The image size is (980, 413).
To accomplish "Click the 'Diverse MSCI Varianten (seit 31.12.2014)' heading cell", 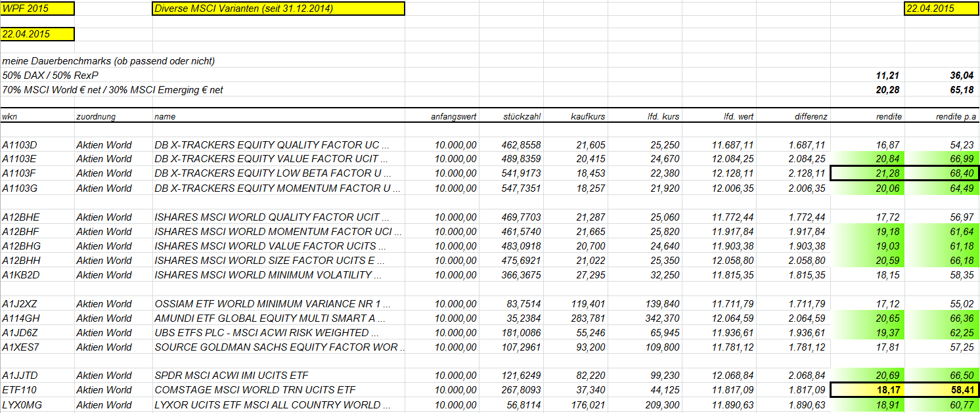I will pos(278,9).
